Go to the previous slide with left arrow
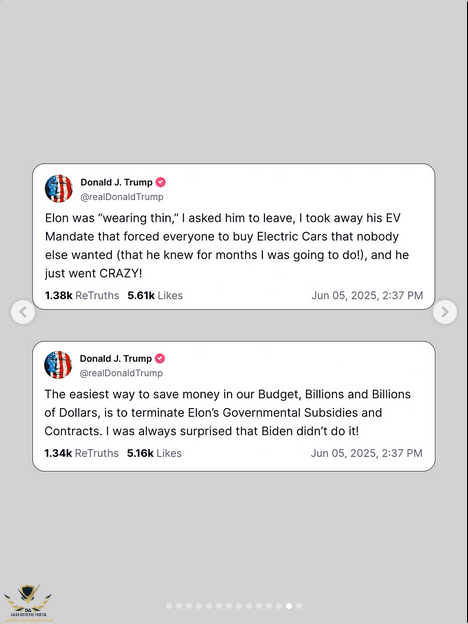Screen dimensions: 468x624 pyautogui.click(x=23, y=312)
